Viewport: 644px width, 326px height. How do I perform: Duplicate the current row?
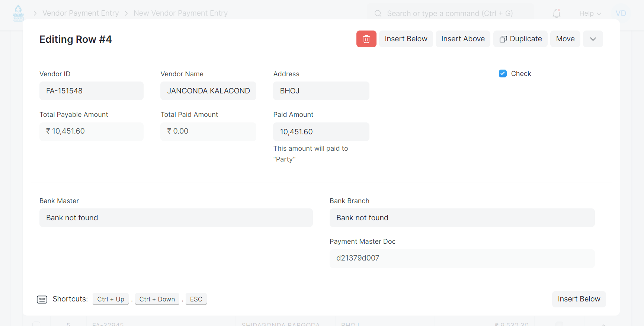pos(520,39)
